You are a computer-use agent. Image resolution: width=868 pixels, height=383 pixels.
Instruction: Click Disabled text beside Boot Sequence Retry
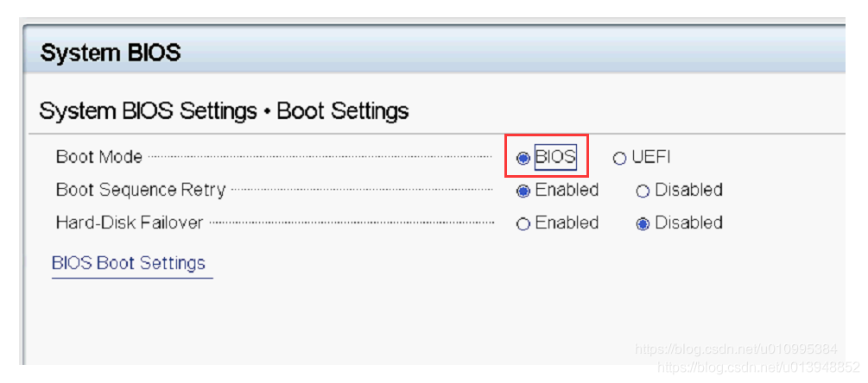click(688, 190)
